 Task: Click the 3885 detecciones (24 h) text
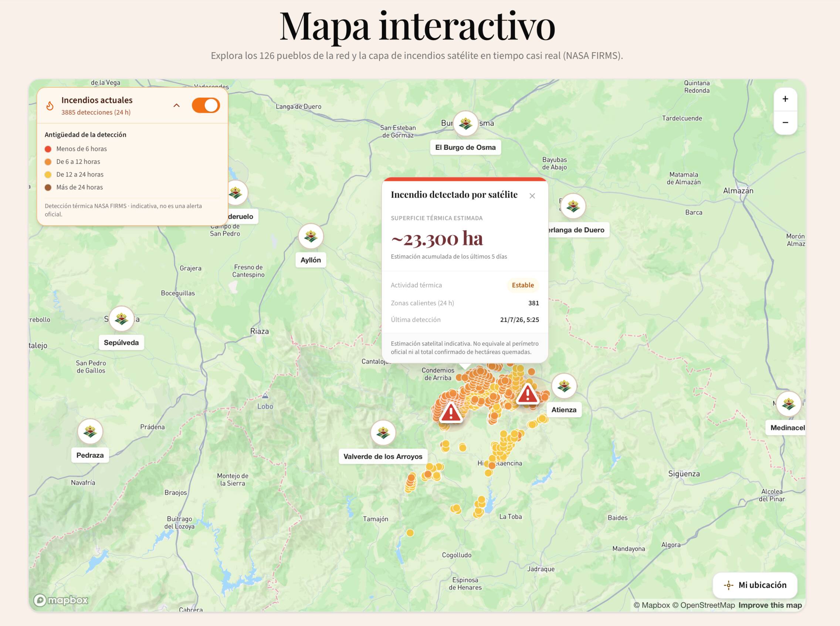(x=96, y=112)
